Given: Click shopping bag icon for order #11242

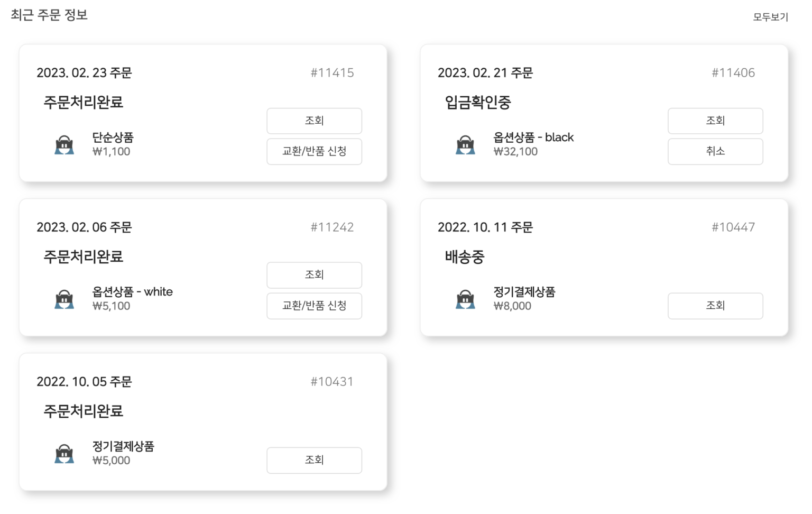Looking at the screenshot, I should tap(64, 299).
